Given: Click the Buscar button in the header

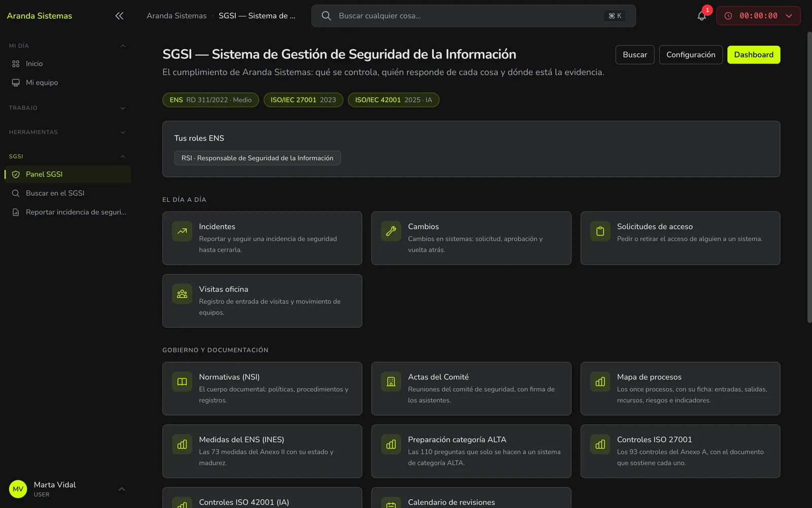Looking at the screenshot, I should (635, 55).
